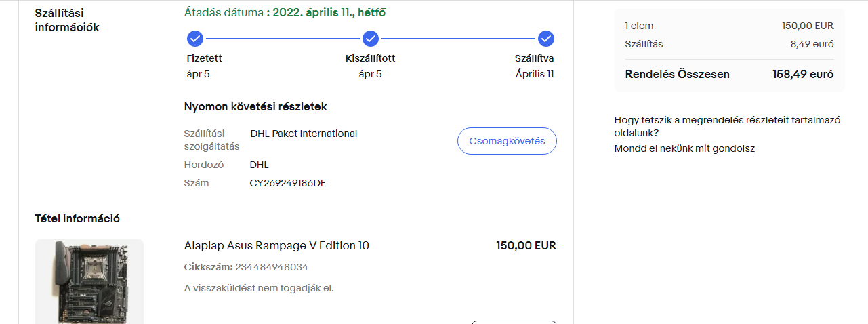
Task: Open the 'Alaplap Asus Rampage V Edition 10' title
Action: click(x=276, y=245)
